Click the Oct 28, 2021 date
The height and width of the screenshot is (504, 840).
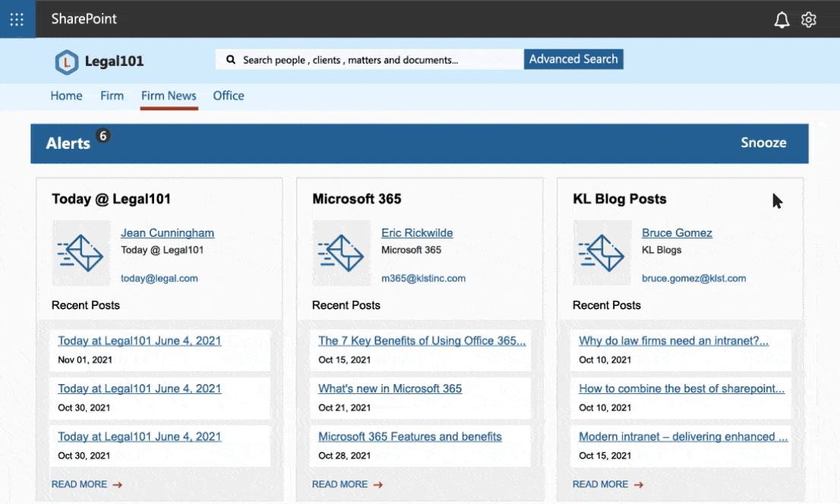tap(345, 455)
